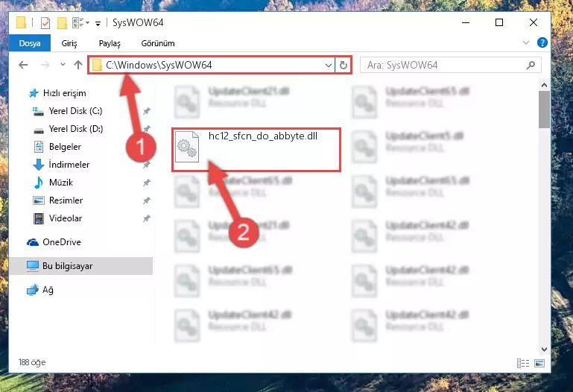Click the scrollbar up arrow

tap(544, 85)
